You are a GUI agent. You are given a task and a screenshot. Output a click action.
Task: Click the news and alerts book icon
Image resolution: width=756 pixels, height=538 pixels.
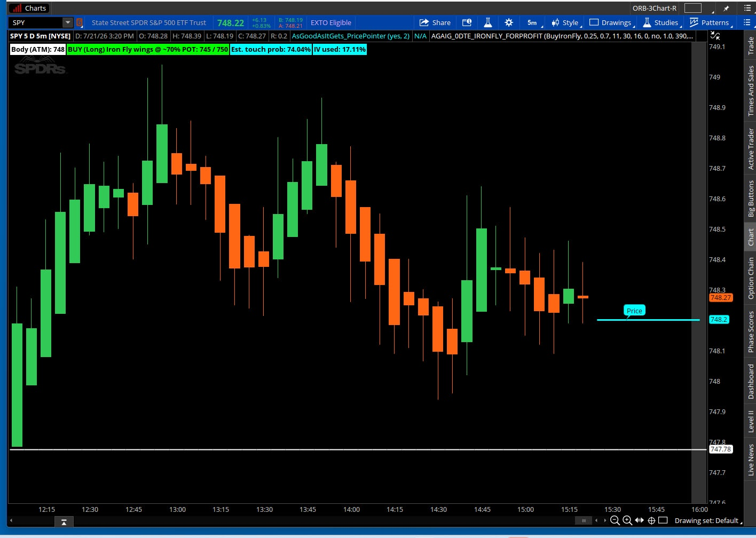tap(467, 22)
